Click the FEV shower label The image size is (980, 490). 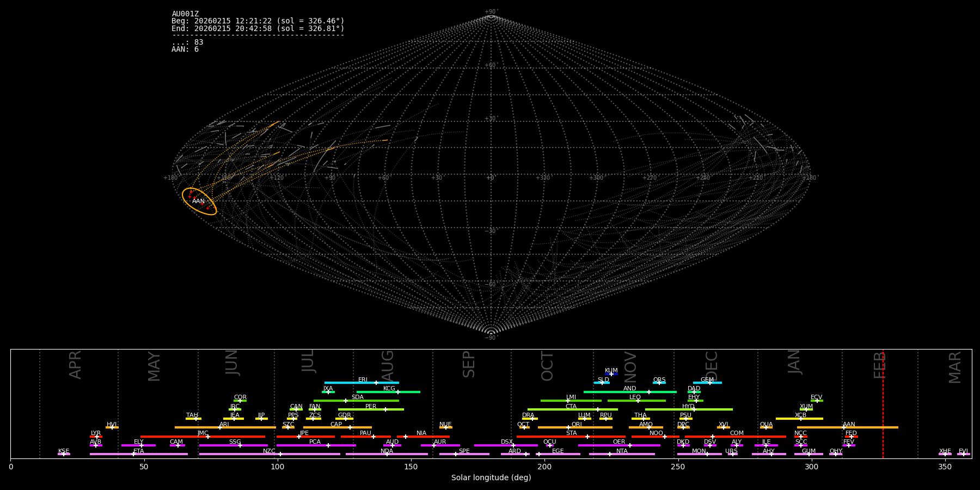pyautogui.click(x=849, y=442)
